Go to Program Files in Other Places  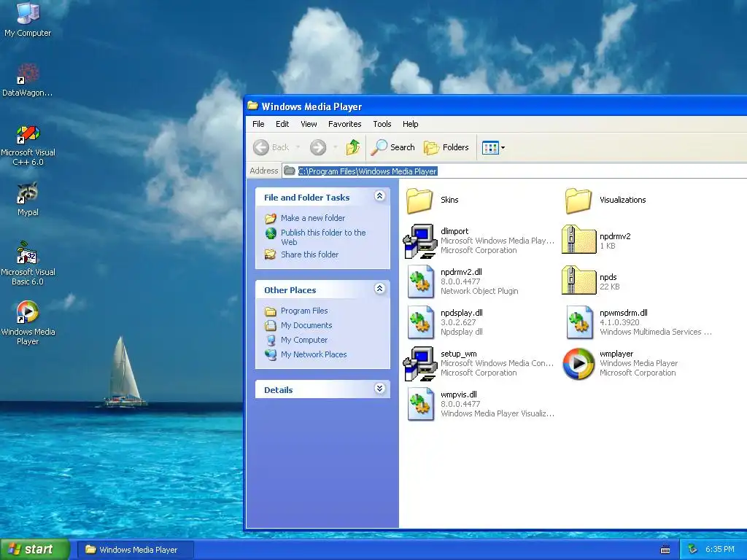[304, 311]
